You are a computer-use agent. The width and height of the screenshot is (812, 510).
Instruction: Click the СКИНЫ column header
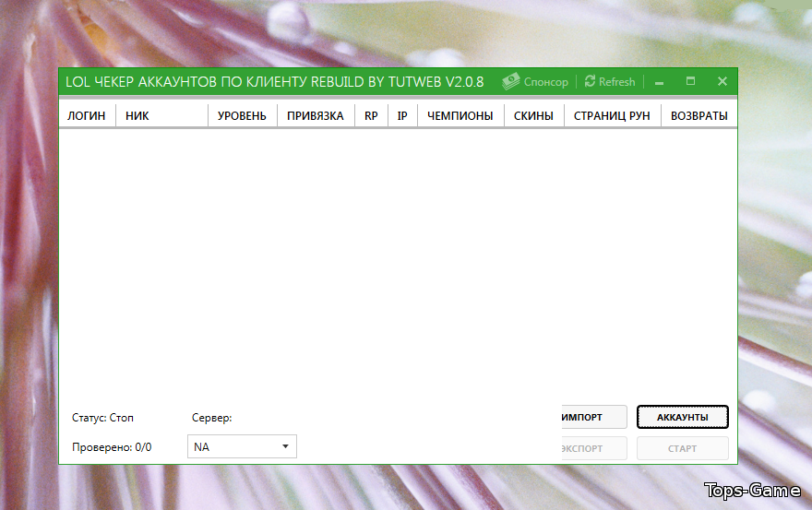[533, 116]
